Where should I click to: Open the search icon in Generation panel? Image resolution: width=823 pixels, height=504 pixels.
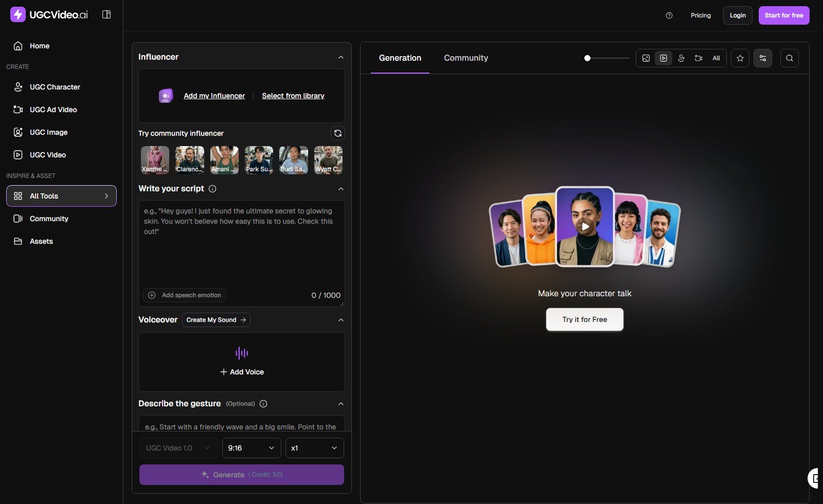click(x=790, y=58)
